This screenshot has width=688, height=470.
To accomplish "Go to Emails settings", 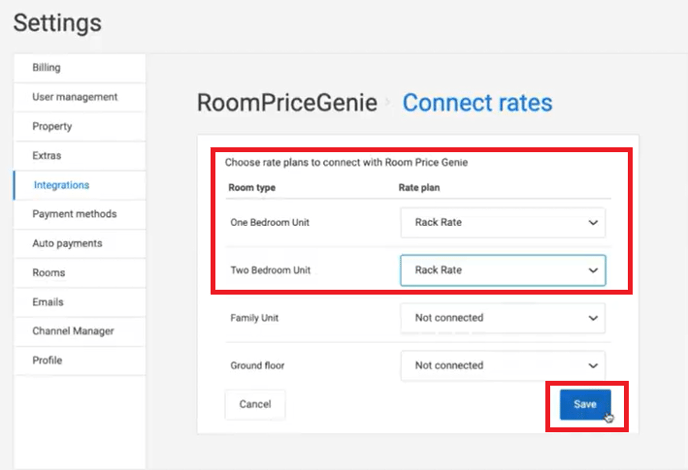I will point(48,301).
